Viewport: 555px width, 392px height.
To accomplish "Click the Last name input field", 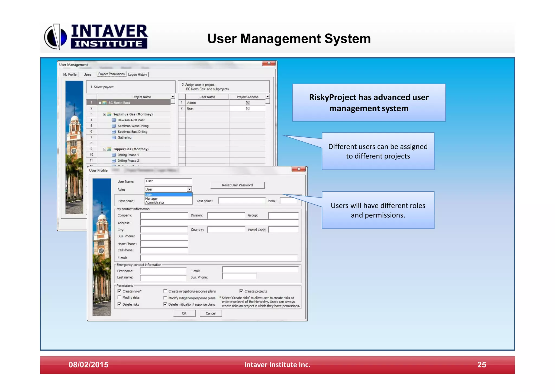I will pos(242,201).
